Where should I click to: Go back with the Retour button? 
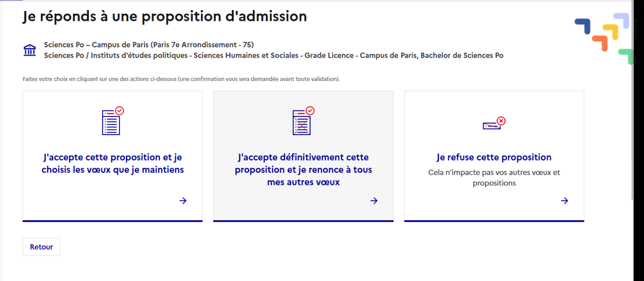pyautogui.click(x=41, y=247)
